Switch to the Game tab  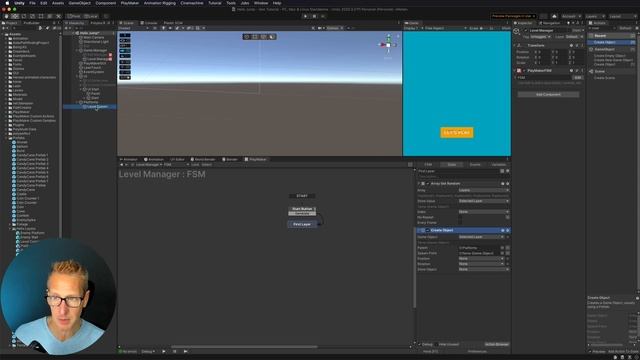tap(412, 23)
